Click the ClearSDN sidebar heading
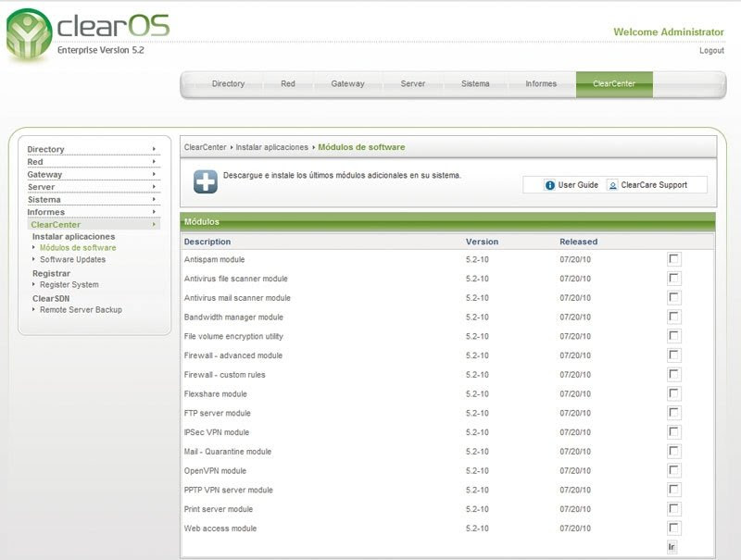 coord(51,299)
